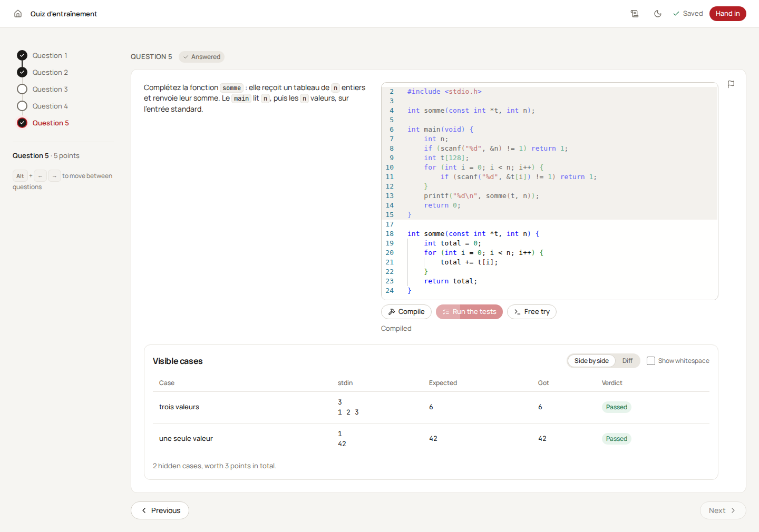Select Question 2 status circle

(22, 72)
